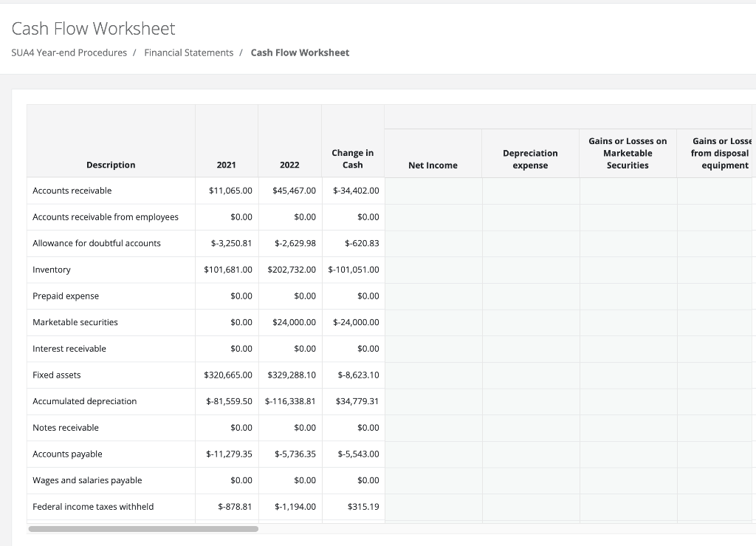Select the Inventory row label
The width and height of the screenshot is (756, 546).
tap(51, 270)
